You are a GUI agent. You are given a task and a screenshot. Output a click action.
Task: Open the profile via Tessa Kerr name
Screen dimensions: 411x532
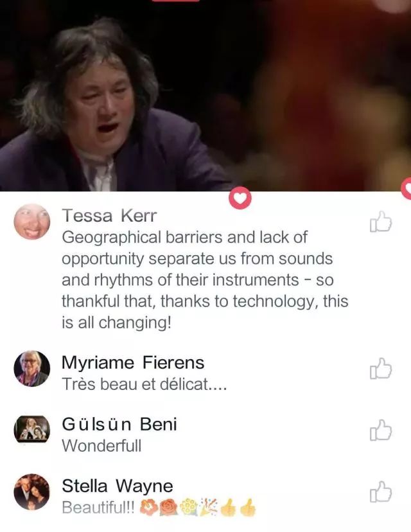109,215
